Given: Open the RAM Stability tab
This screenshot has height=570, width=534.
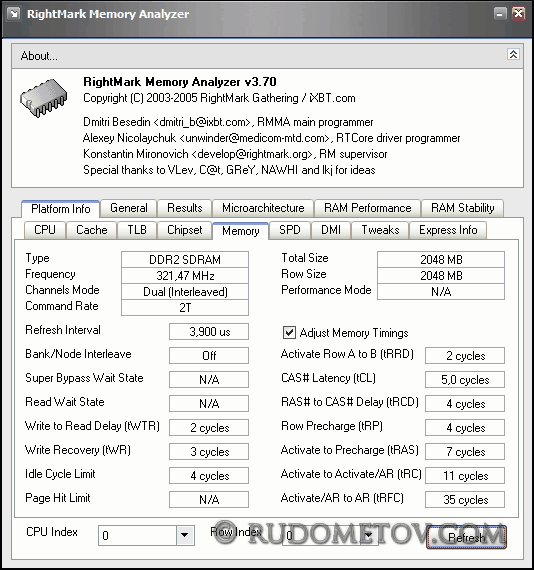Looking at the screenshot, I should (462, 208).
